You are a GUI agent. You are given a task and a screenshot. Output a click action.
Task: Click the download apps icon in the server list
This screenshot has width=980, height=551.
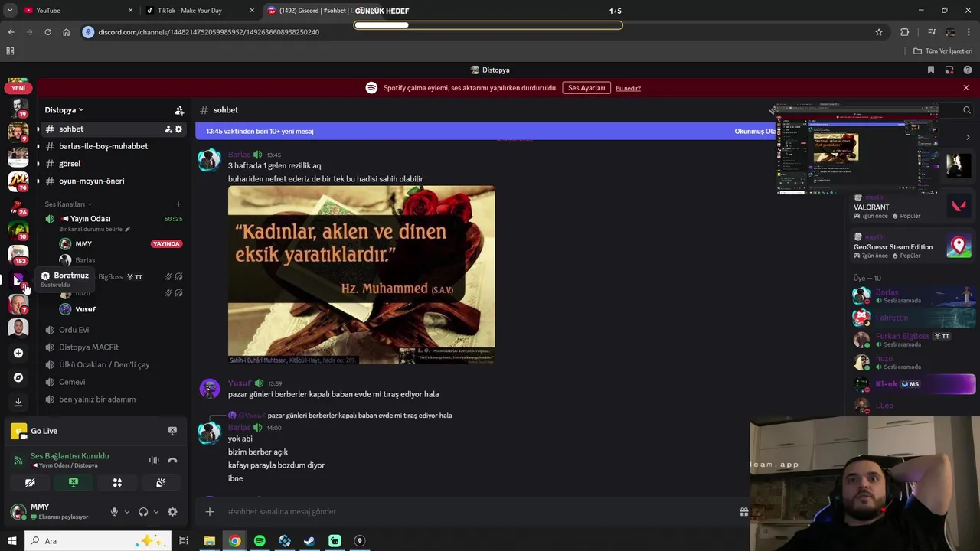tap(18, 402)
